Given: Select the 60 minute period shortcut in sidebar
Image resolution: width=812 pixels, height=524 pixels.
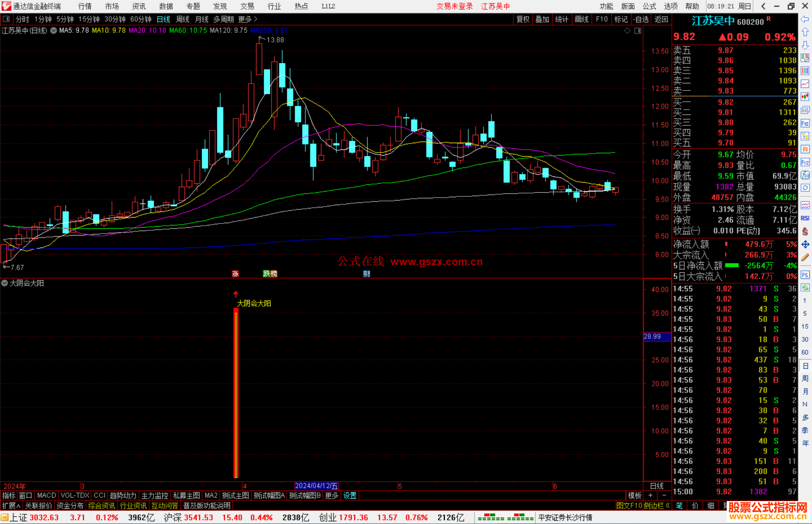Looking at the screenshot, I should 805,352.
